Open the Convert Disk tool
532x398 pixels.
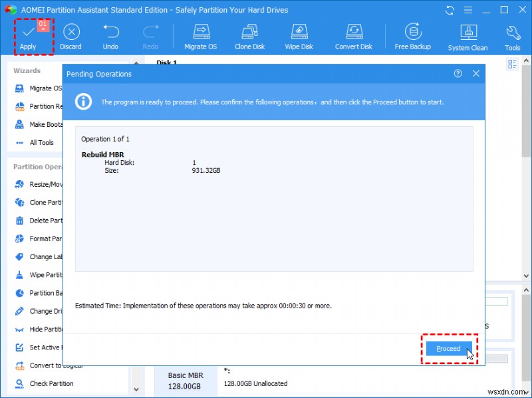pos(353,35)
